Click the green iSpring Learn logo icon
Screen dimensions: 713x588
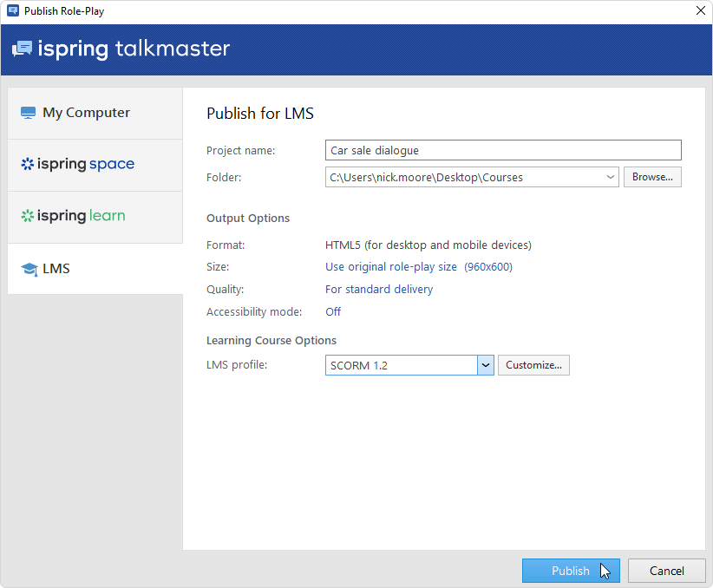click(27, 216)
